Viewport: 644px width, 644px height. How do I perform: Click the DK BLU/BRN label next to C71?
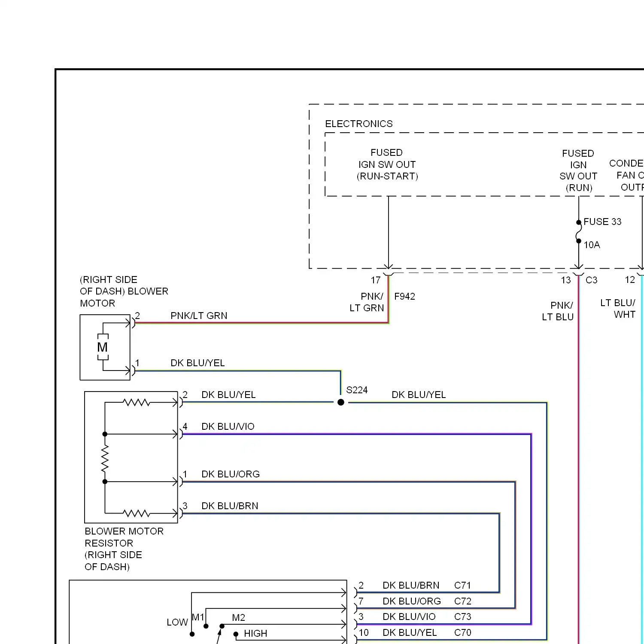coord(411,586)
